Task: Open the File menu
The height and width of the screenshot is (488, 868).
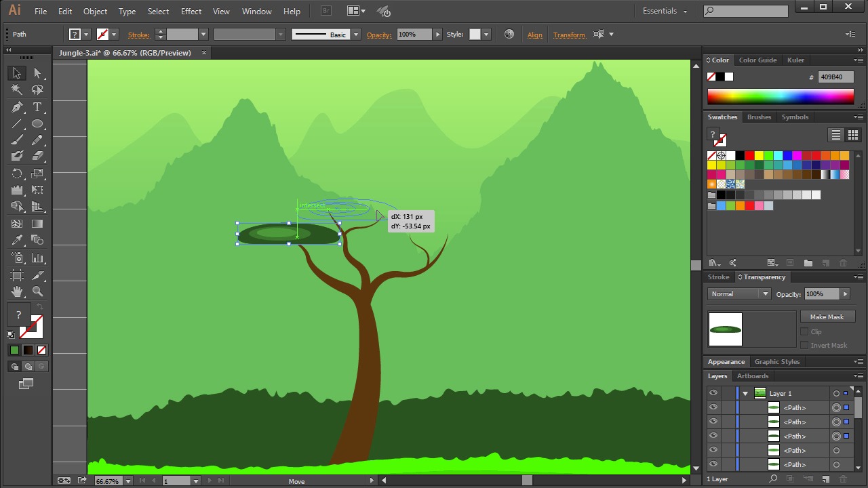Action: [x=41, y=11]
